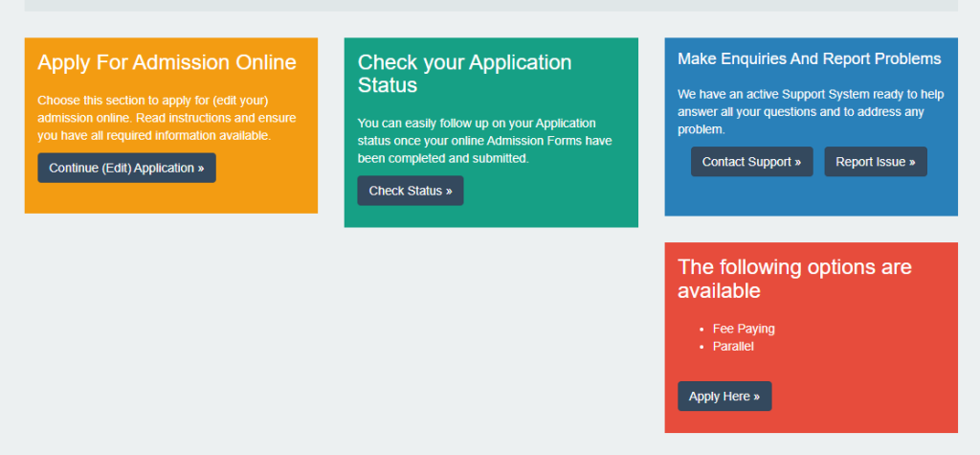Click empty orange area below Continue Application button

[x=170, y=197]
